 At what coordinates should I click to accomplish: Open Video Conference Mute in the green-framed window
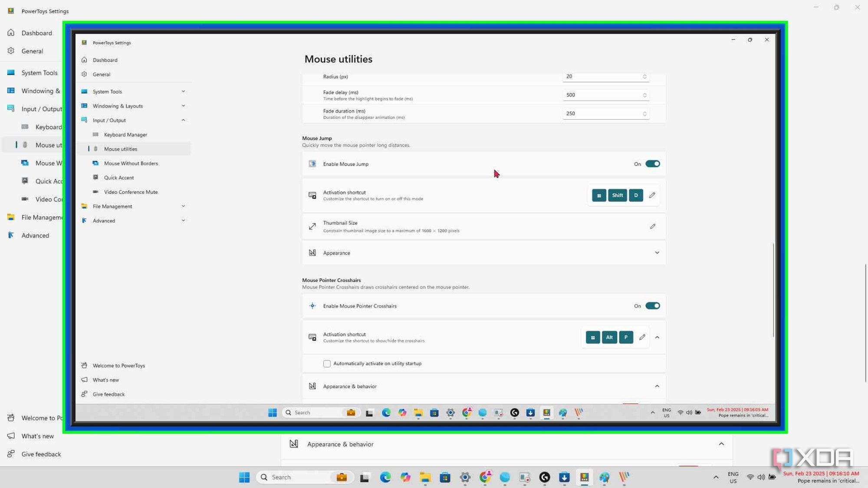pos(131,192)
